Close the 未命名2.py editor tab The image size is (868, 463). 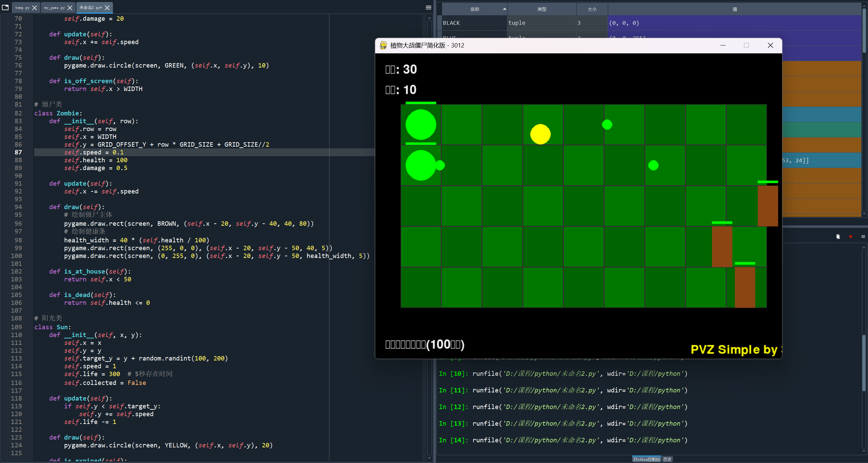coord(107,8)
